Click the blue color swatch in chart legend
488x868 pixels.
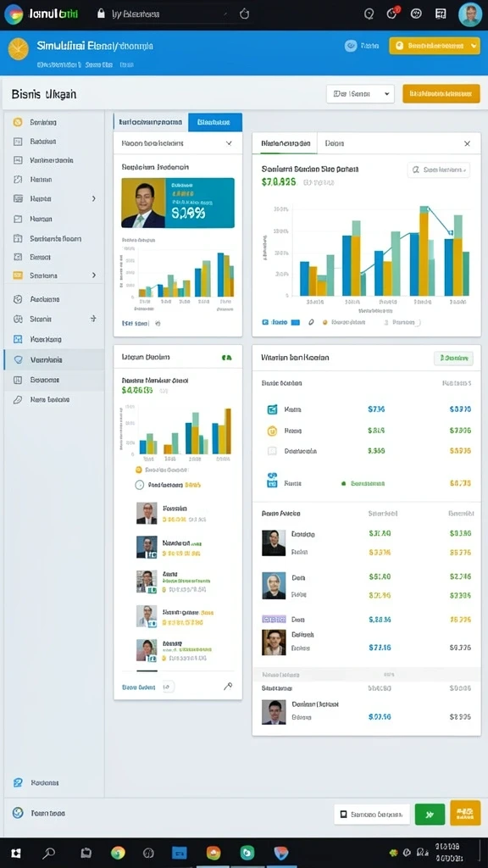296,321
